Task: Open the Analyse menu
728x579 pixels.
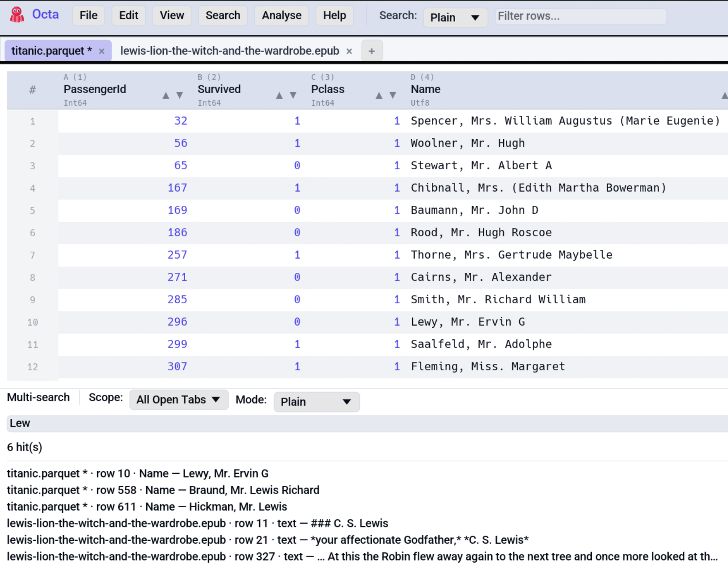Action: (281, 15)
